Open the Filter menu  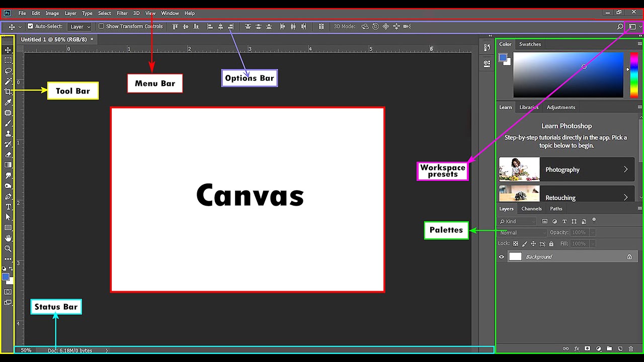click(x=122, y=13)
